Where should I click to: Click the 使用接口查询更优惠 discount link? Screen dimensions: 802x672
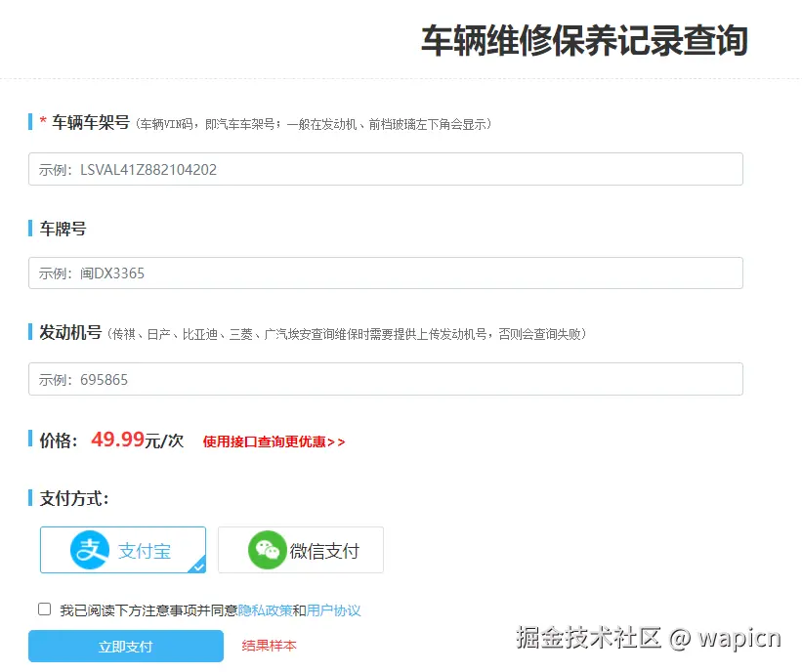(274, 441)
